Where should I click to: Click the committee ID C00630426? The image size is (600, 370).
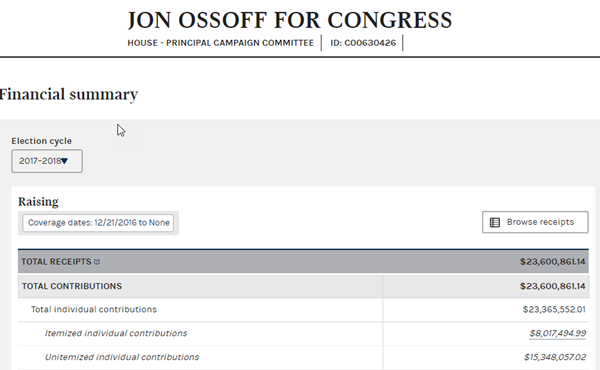tap(363, 43)
